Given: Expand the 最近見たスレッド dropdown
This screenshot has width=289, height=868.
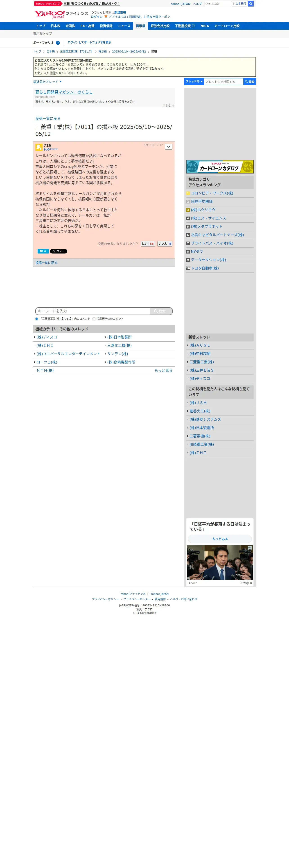Looking at the screenshot, I should [x=47, y=82].
